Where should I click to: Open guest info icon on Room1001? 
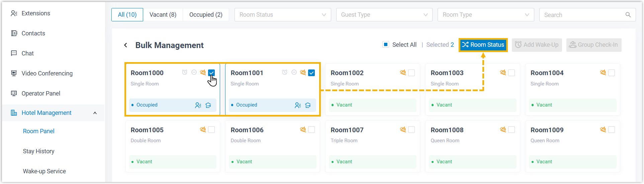coord(298,105)
